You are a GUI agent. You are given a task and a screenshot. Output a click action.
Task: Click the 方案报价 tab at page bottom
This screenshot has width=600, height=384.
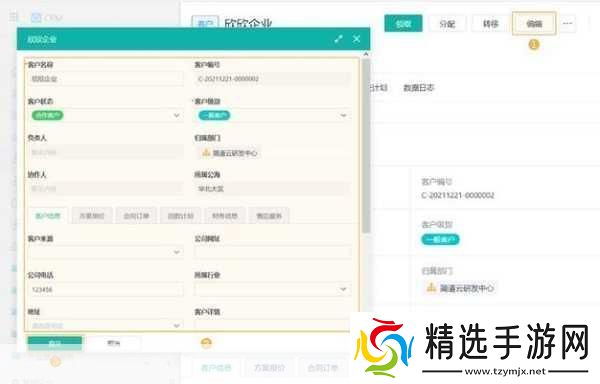pos(269,368)
